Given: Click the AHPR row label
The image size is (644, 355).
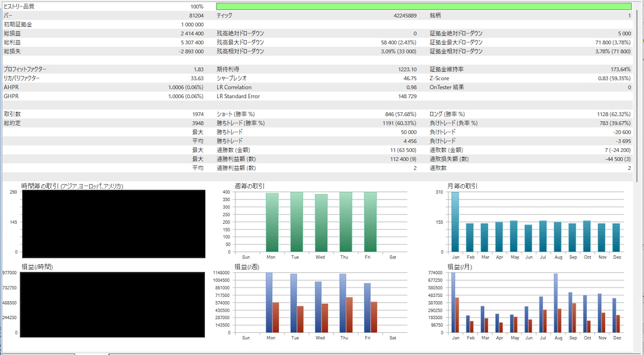Looking at the screenshot, I should click(x=11, y=87).
